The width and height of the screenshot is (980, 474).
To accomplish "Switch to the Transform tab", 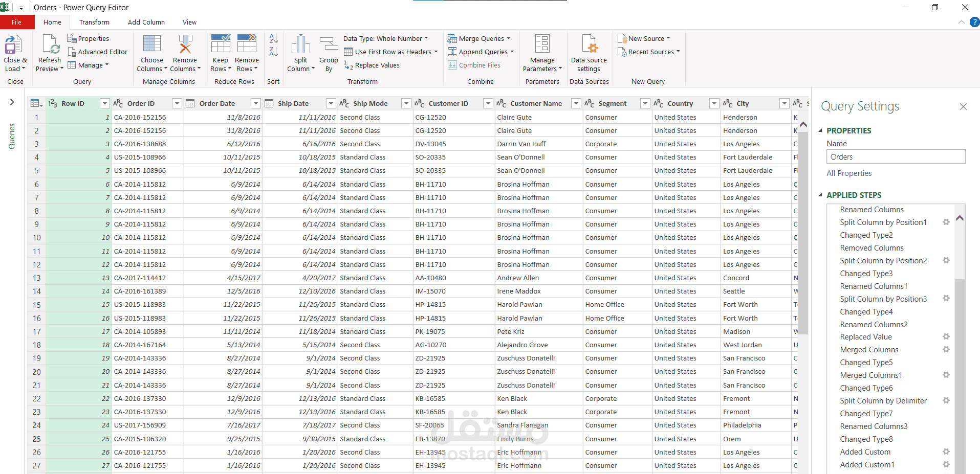I will 94,22.
